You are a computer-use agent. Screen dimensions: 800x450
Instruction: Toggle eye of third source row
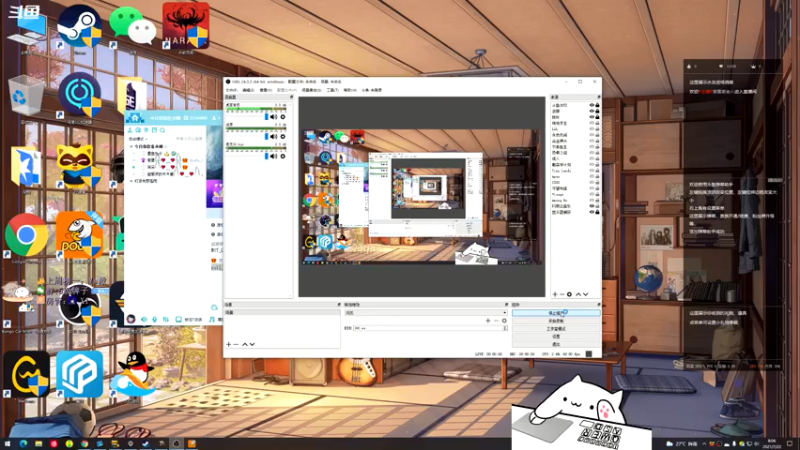592,117
